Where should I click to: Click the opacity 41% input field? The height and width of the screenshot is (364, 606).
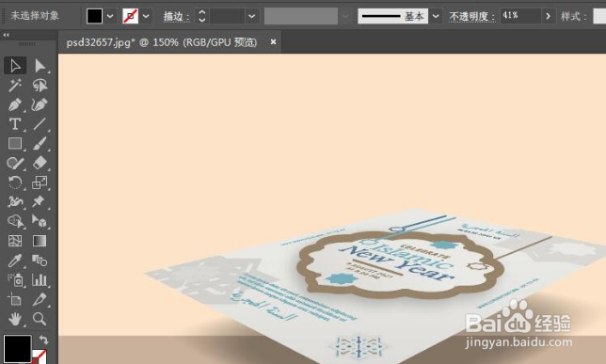pos(520,16)
